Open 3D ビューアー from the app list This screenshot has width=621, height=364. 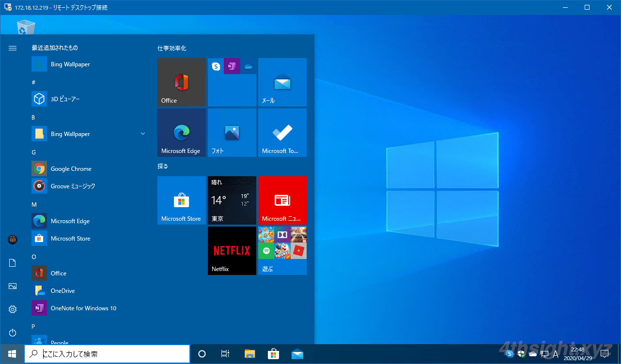90,99
